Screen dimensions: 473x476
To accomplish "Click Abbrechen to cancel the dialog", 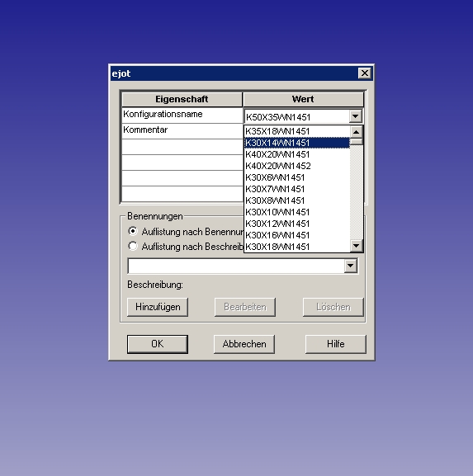I will tap(244, 344).
